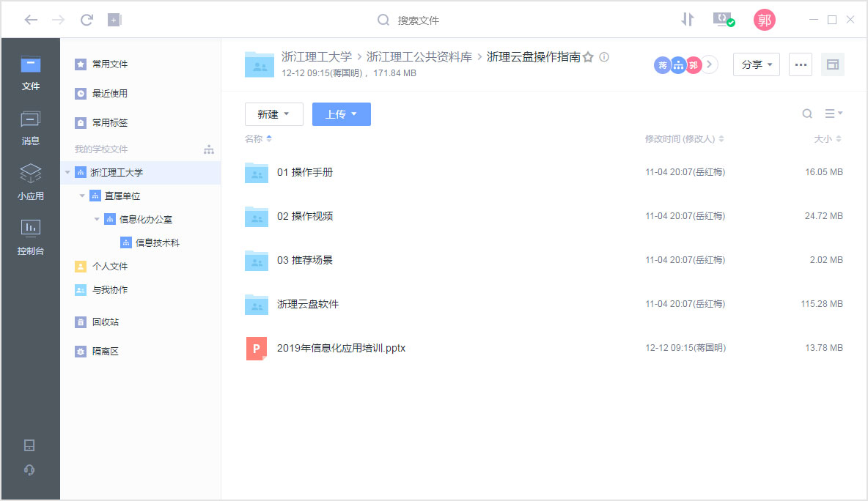Select 回收站 in the sidebar
Screen dimensions: 868x501
[105, 322]
